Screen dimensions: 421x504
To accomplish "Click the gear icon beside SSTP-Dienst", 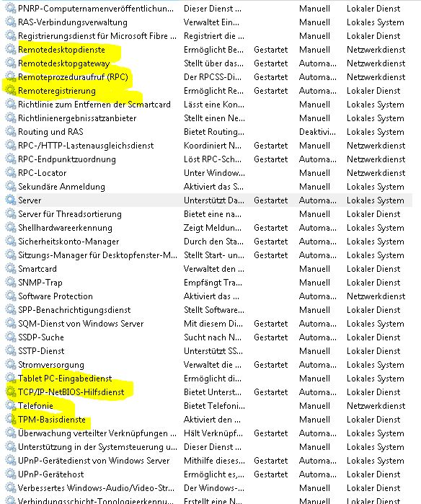I will pos(10,351).
